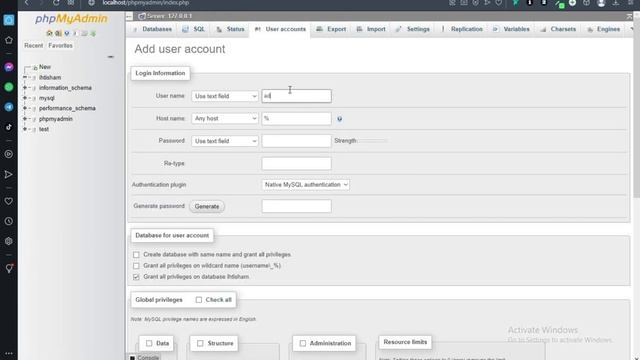Collapse the ihtisham database node
Image resolution: width=640 pixels, height=360 pixels.
[x=25, y=77]
